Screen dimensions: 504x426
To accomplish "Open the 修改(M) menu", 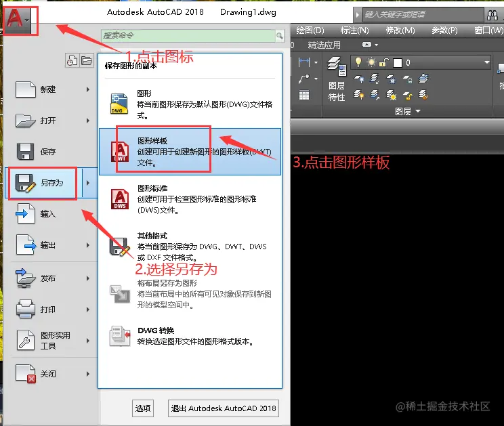I will click(400, 30).
